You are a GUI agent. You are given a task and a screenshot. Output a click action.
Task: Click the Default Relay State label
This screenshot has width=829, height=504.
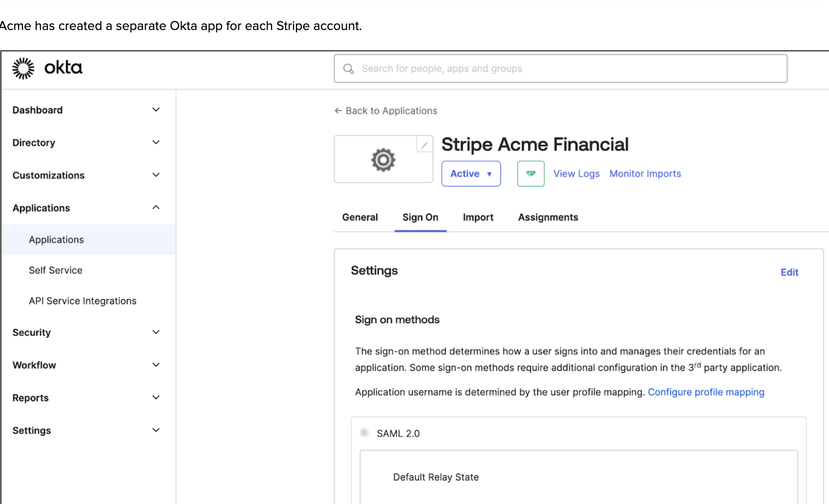click(436, 477)
